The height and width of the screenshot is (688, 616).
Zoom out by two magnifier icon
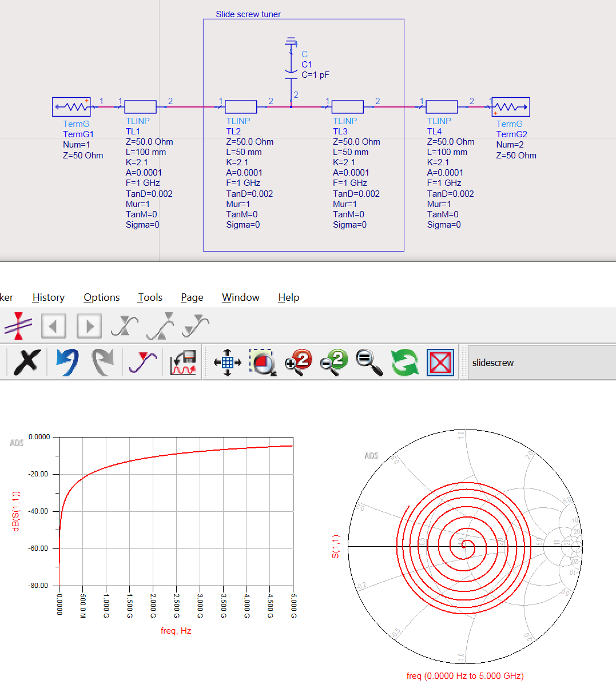pyautogui.click(x=334, y=363)
